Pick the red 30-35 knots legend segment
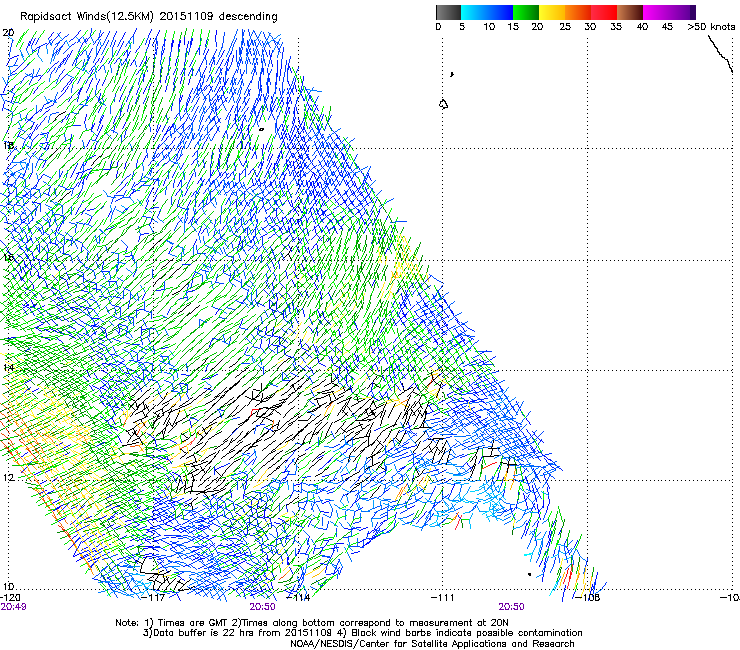 point(604,12)
